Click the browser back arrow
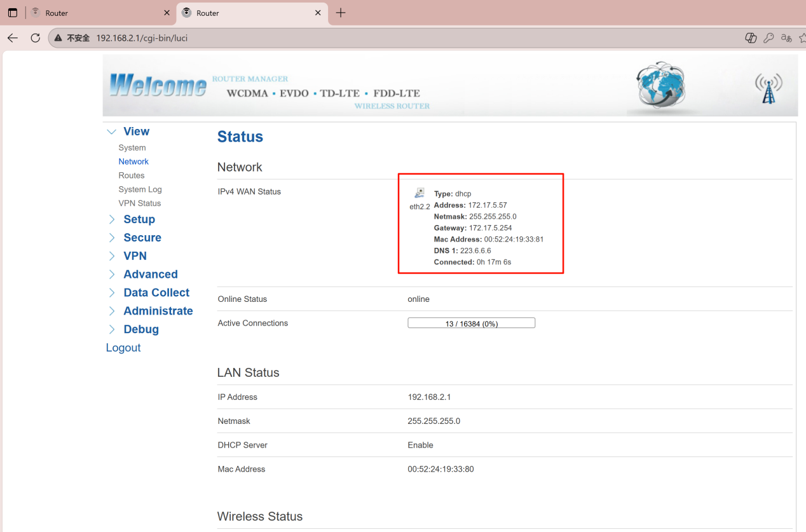806x532 pixels. (x=13, y=38)
